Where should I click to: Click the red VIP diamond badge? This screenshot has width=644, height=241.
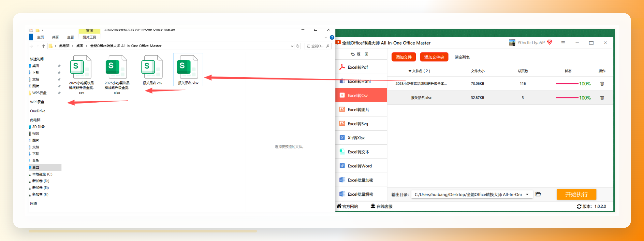tap(550, 42)
